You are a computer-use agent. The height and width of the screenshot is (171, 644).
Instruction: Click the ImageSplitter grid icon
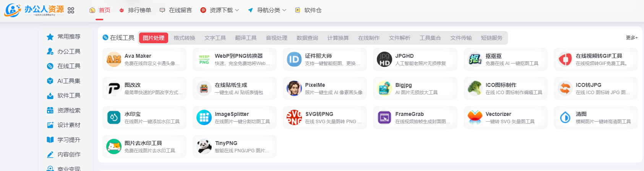(204, 117)
